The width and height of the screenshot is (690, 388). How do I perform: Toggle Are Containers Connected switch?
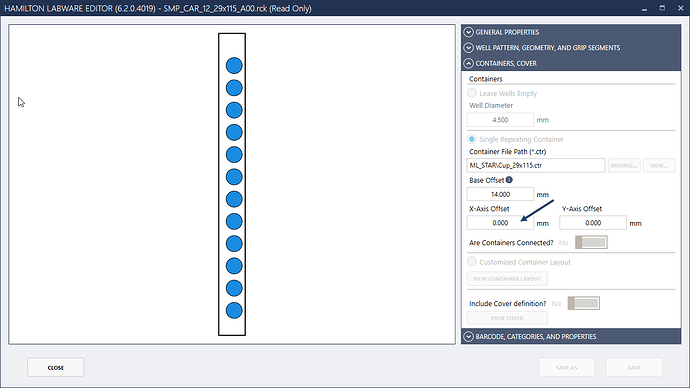[591, 242]
